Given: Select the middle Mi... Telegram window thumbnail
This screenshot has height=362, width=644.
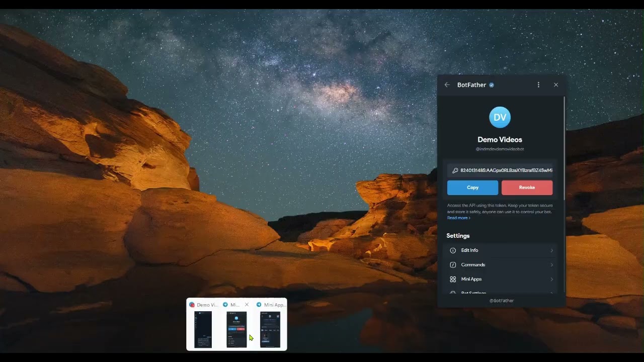Looking at the screenshot, I should point(236,329).
